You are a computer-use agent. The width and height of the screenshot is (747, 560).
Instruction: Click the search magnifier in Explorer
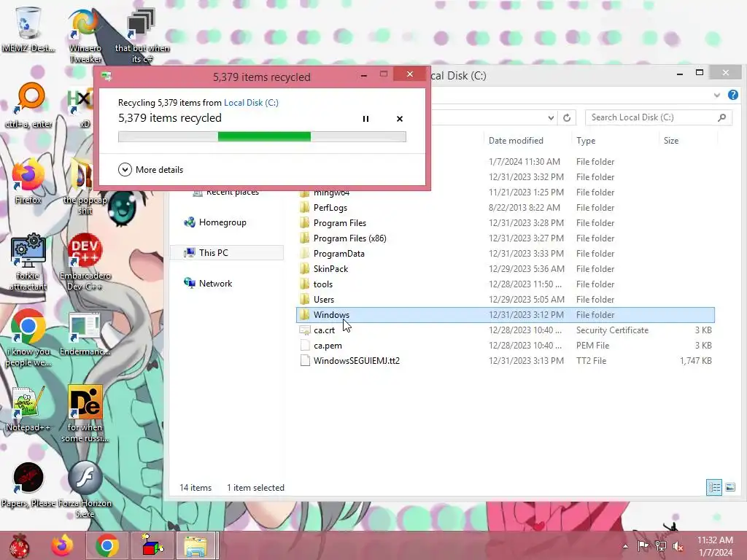[721, 117]
